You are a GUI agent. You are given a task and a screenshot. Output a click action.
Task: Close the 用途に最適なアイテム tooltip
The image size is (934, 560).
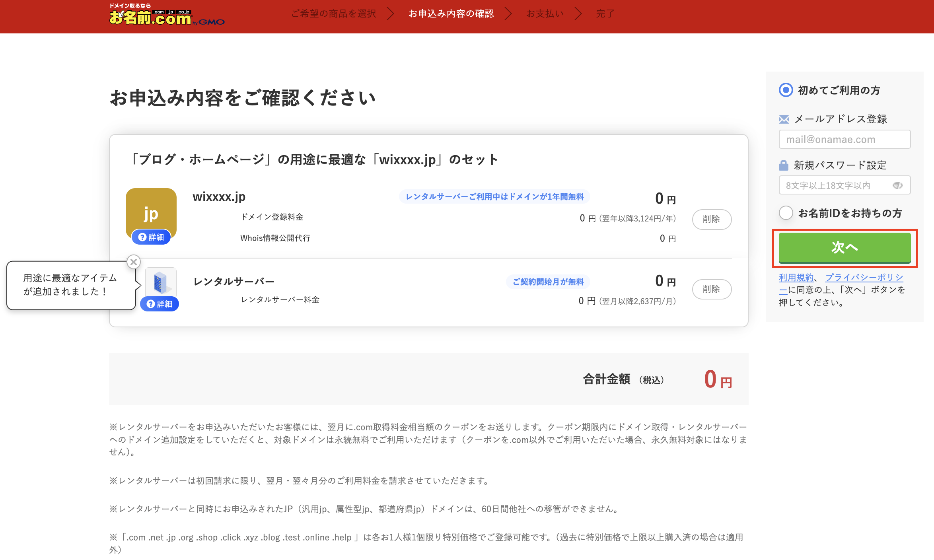tap(134, 262)
